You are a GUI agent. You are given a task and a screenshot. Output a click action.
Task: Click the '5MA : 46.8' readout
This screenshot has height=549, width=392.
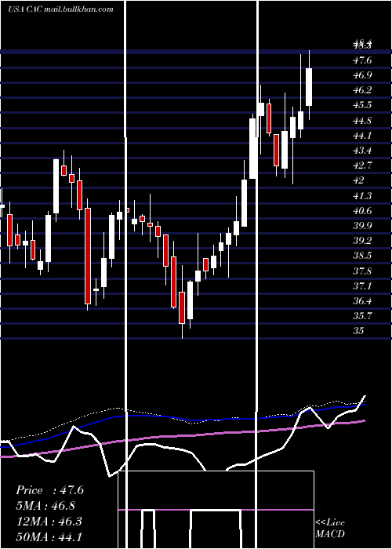point(45,506)
